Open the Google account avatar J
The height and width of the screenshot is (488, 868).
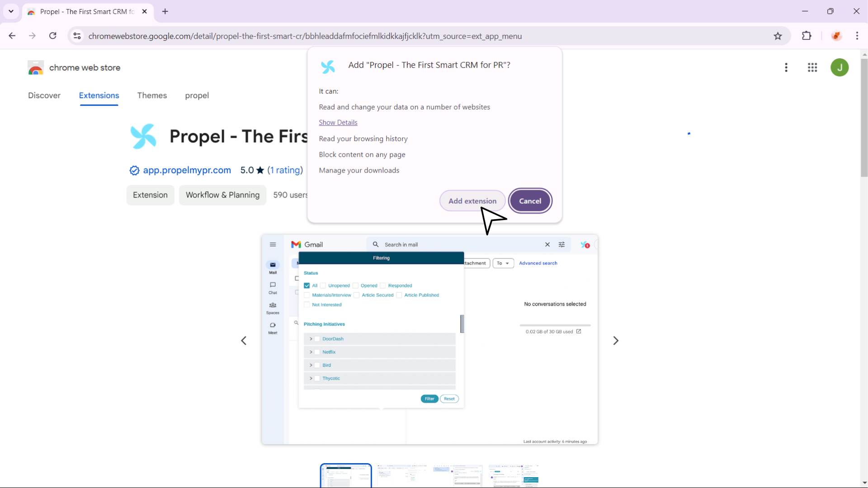click(x=840, y=67)
